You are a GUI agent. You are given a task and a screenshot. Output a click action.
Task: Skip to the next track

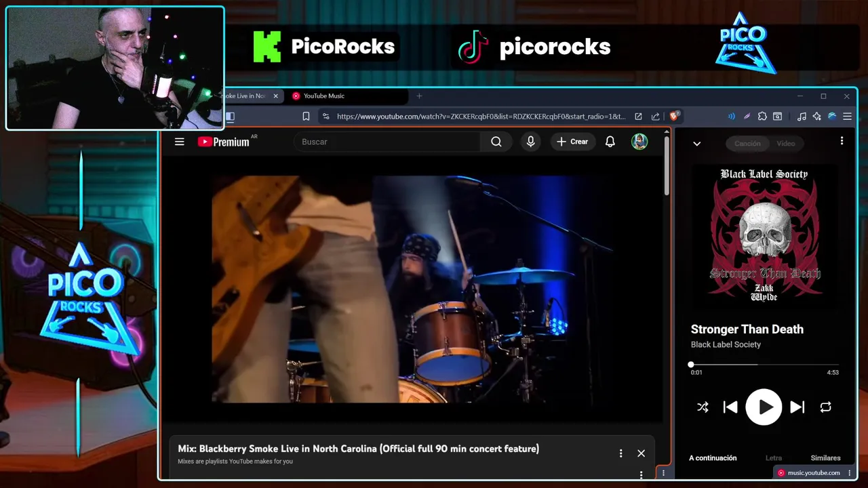(x=797, y=407)
